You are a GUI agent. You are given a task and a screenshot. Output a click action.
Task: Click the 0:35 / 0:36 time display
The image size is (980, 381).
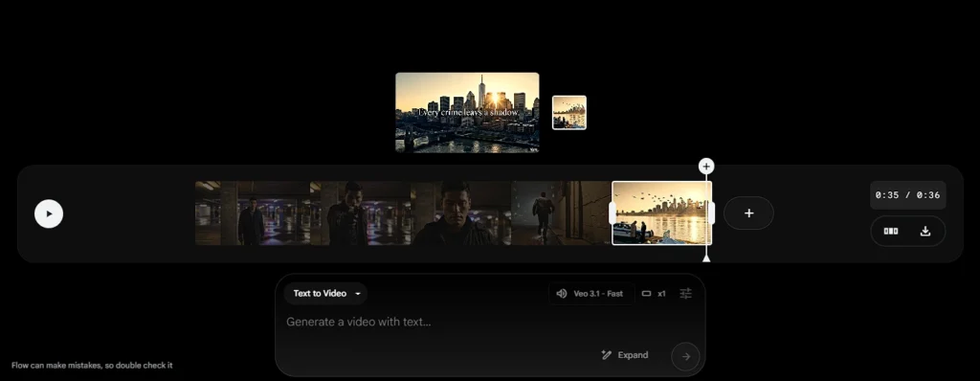coord(907,195)
